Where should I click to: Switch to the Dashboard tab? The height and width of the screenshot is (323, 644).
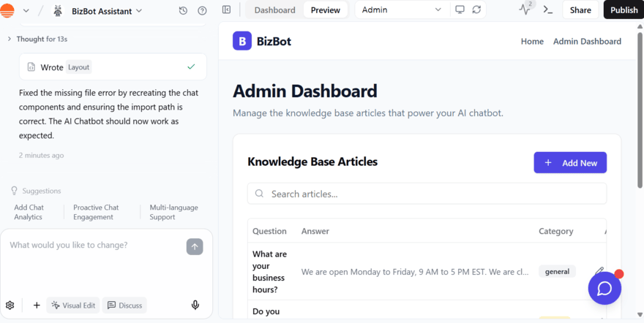(274, 10)
